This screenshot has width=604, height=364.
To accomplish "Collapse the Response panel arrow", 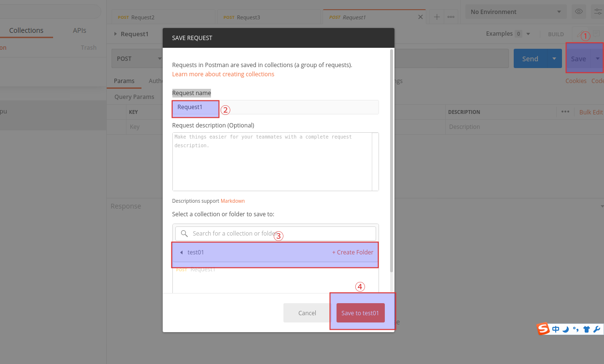I will point(602,206).
